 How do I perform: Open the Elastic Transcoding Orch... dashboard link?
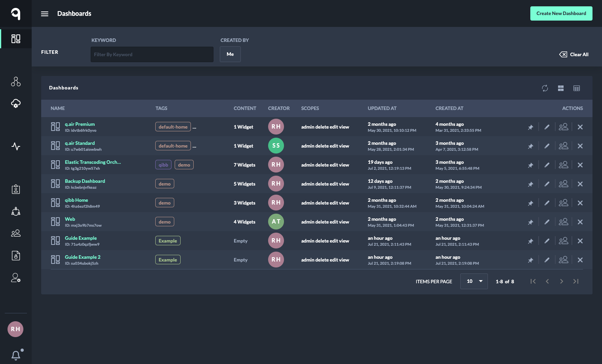[x=93, y=162]
